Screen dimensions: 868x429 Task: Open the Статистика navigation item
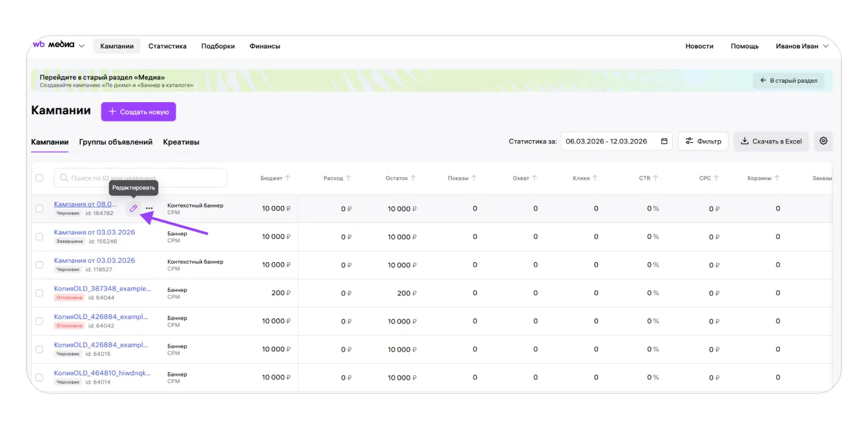click(167, 46)
